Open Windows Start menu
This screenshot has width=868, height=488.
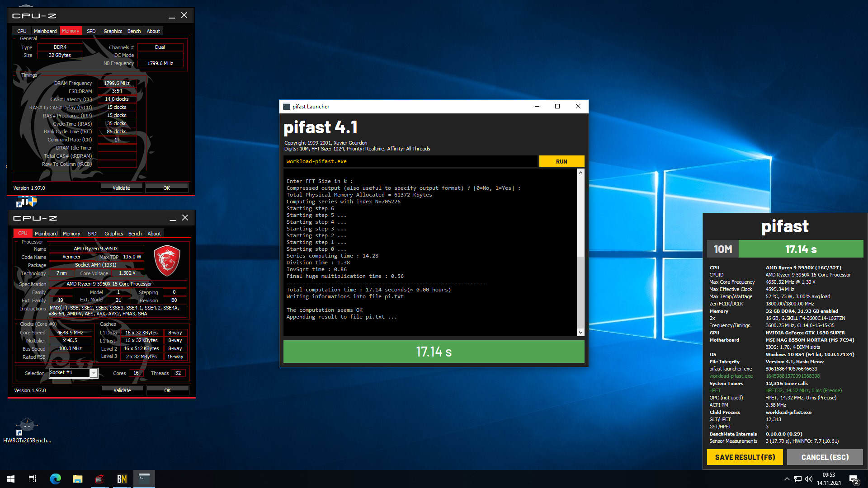click(11, 479)
